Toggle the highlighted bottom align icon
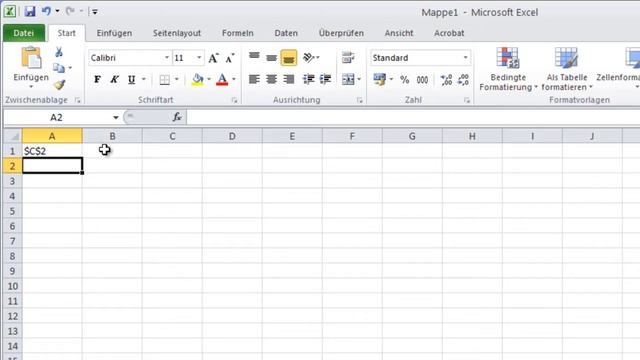 (289, 58)
